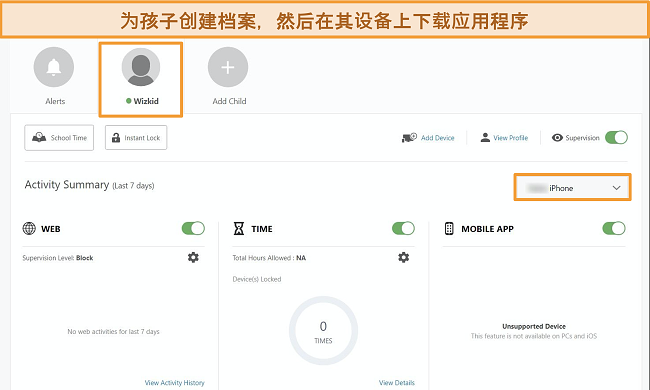Click the TIME hourglass icon
The height and width of the screenshot is (390, 650).
click(x=239, y=228)
